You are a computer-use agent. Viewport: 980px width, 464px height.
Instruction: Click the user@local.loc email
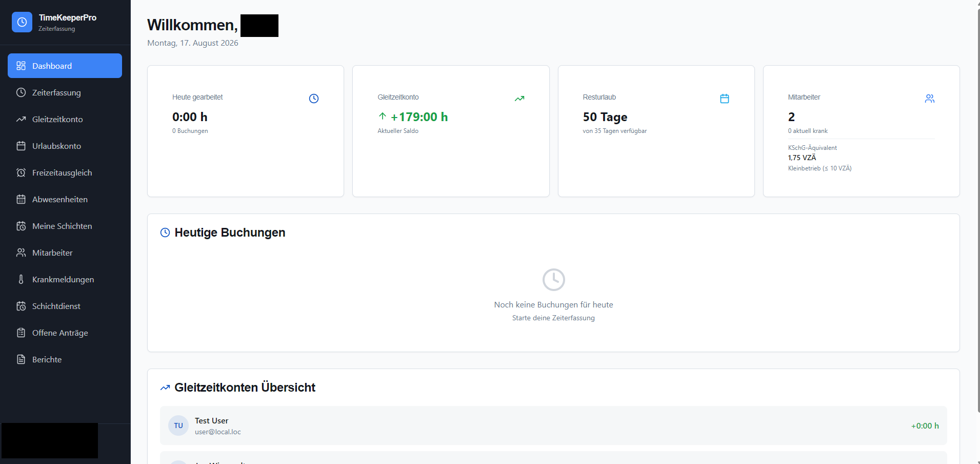pos(218,432)
